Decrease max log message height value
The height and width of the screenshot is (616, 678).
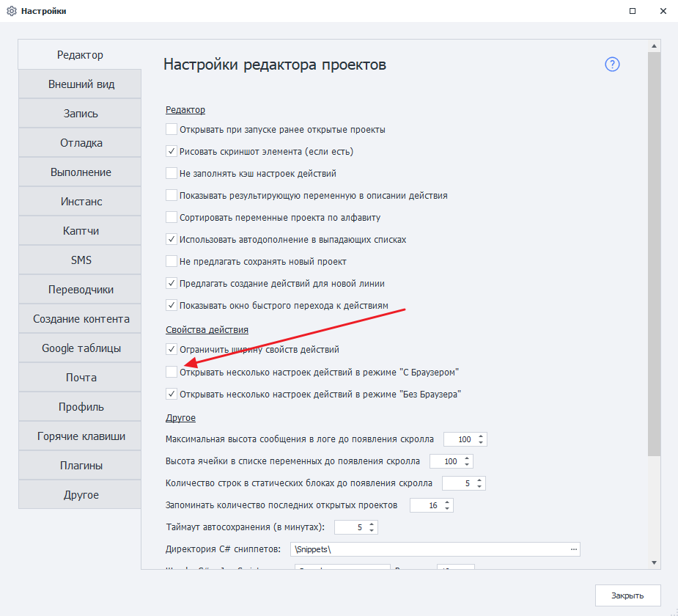481,442
